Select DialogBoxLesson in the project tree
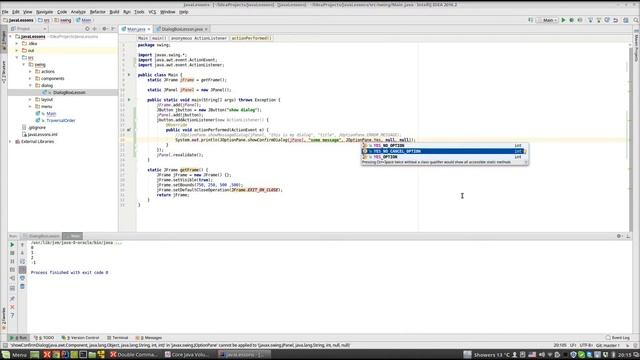The image size is (640, 360). coord(69,93)
